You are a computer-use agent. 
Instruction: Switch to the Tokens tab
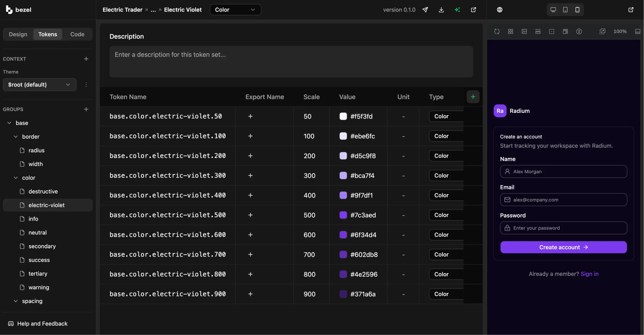pyautogui.click(x=48, y=34)
